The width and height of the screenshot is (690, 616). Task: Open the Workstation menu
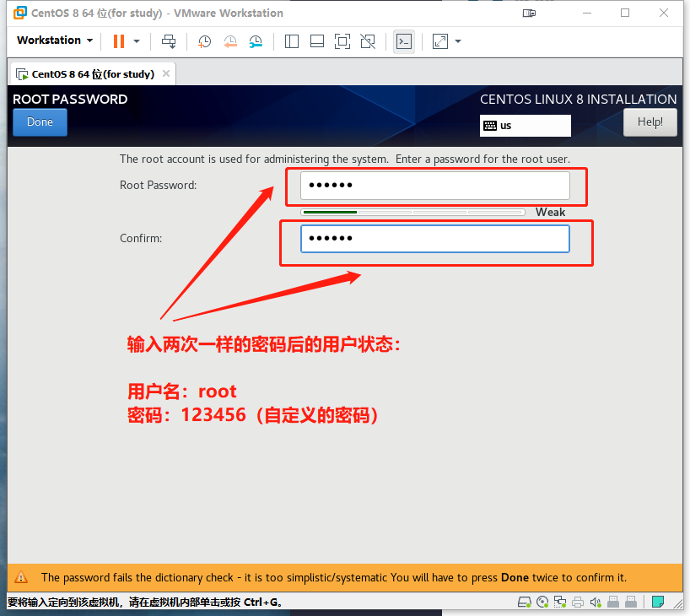click(x=55, y=40)
